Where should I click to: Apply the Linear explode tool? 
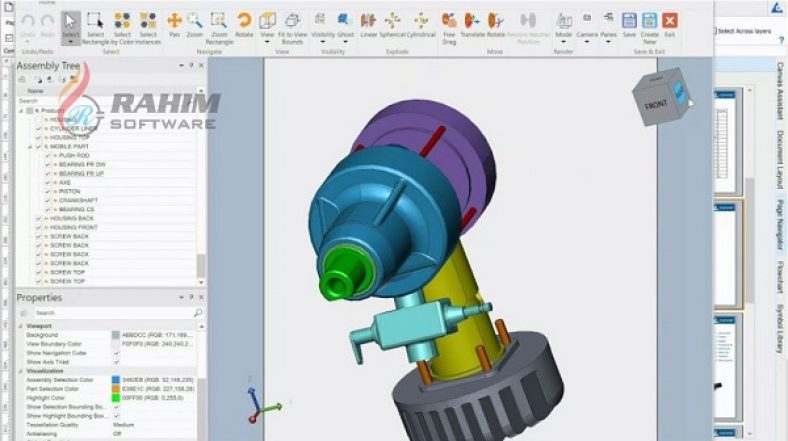(368, 25)
